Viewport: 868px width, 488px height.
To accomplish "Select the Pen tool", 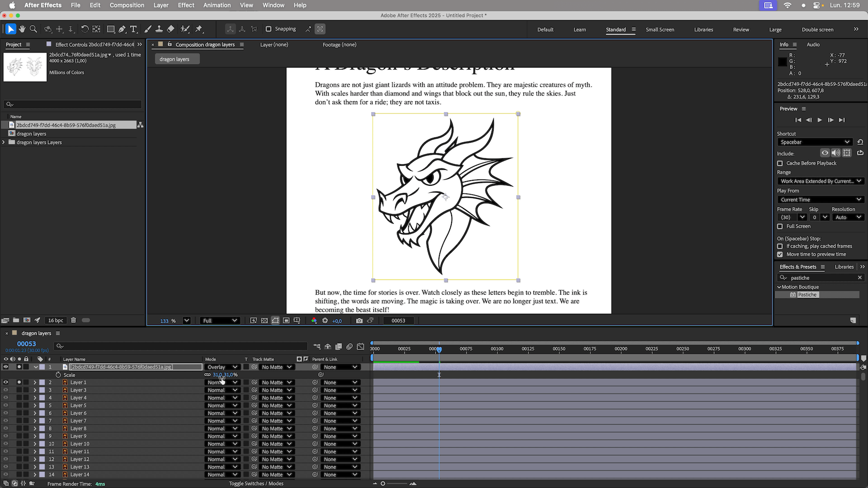I will pos(122,29).
